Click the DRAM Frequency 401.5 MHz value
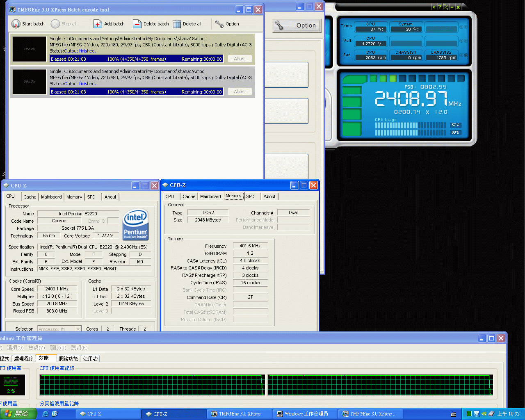Screen dimensions: 525x420 pos(250,246)
